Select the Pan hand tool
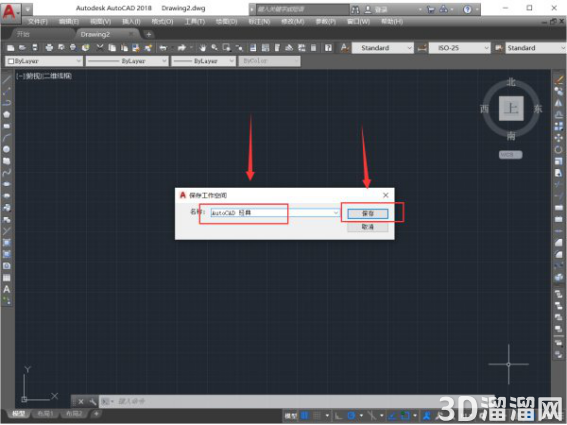Screen dimensions: 567x425 (202, 48)
